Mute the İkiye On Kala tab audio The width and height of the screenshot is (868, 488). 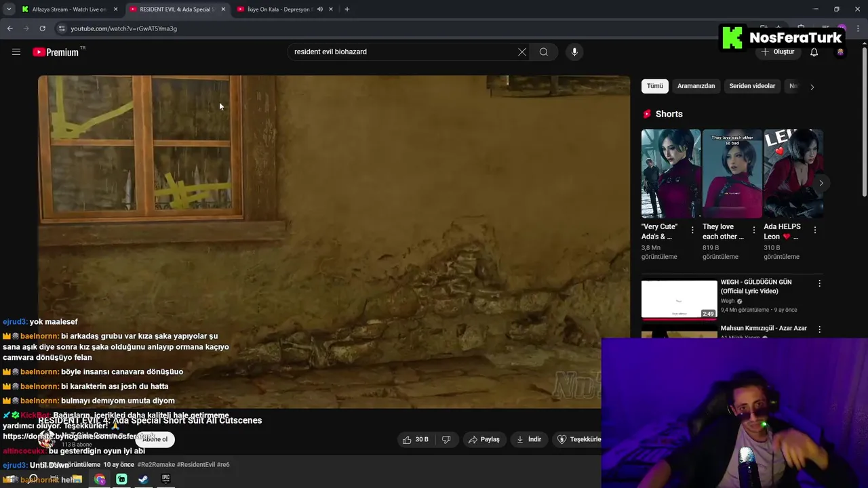point(320,9)
